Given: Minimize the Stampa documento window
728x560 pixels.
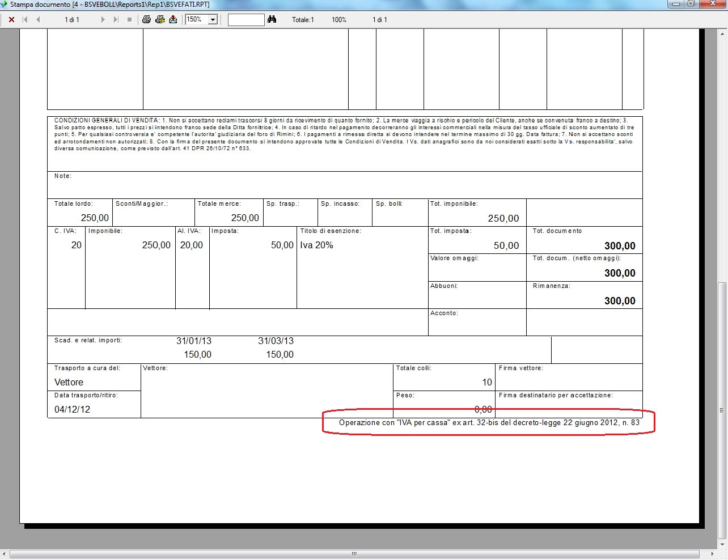Looking at the screenshot, I should pos(675,3).
